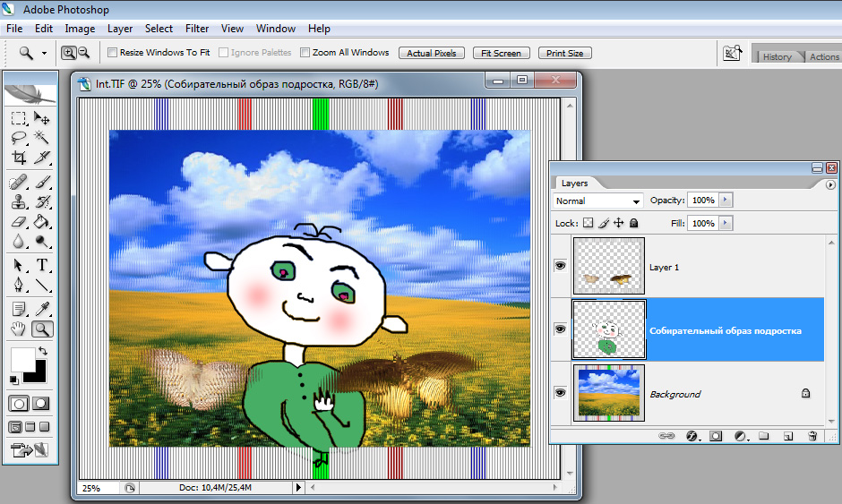The width and height of the screenshot is (842, 504).
Task: Select the Eraser tool
Action: 18,221
